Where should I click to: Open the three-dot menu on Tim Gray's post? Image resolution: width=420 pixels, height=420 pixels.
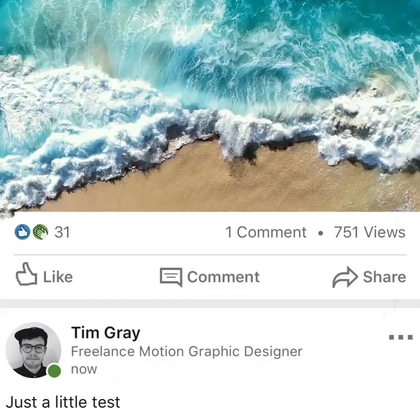click(x=401, y=337)
